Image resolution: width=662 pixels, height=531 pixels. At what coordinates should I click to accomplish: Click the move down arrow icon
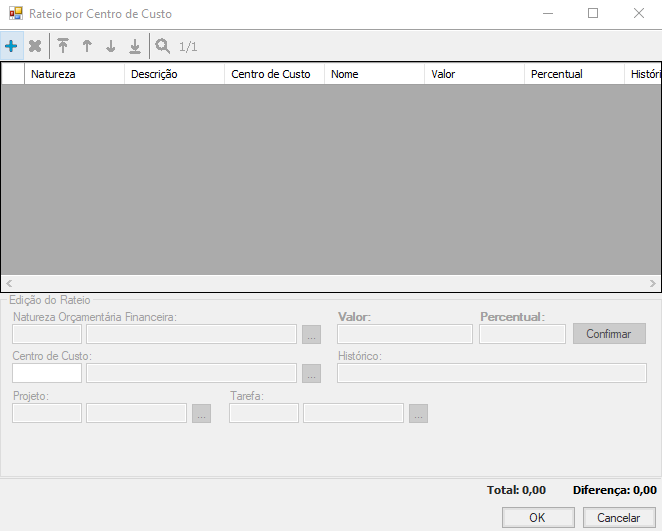point(111,46)
